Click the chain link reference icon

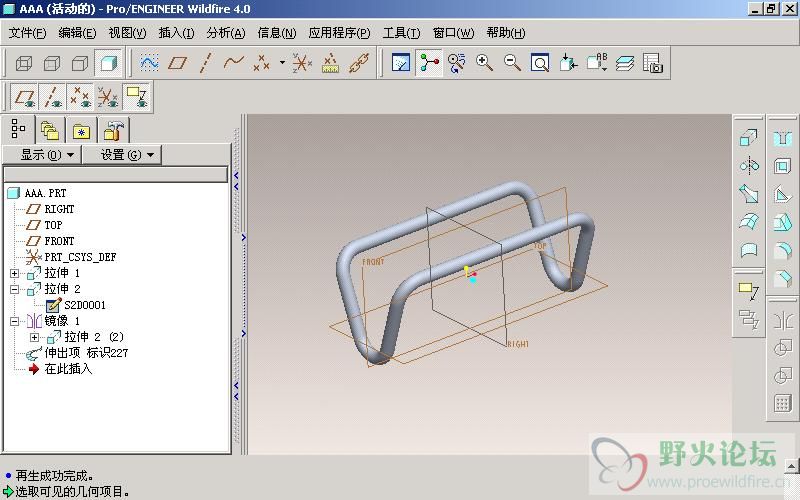point(359,63)
